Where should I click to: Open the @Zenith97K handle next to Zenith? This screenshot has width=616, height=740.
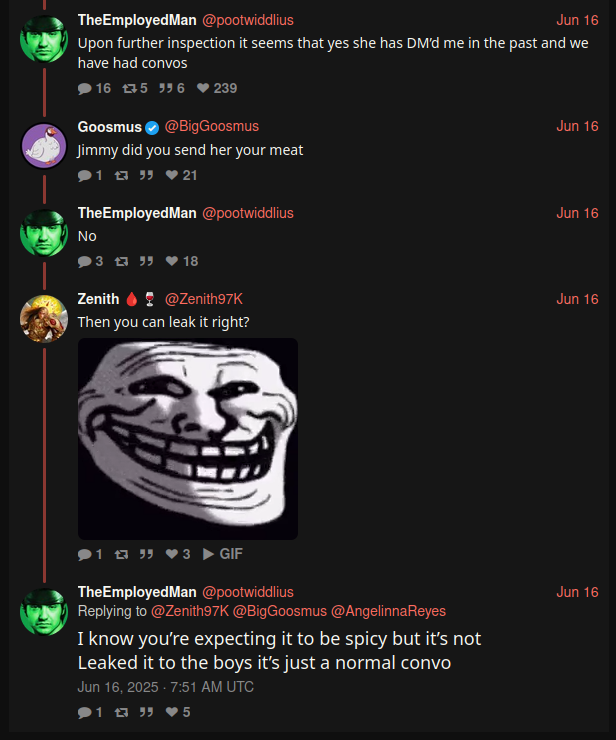click(x=203, y=299)
